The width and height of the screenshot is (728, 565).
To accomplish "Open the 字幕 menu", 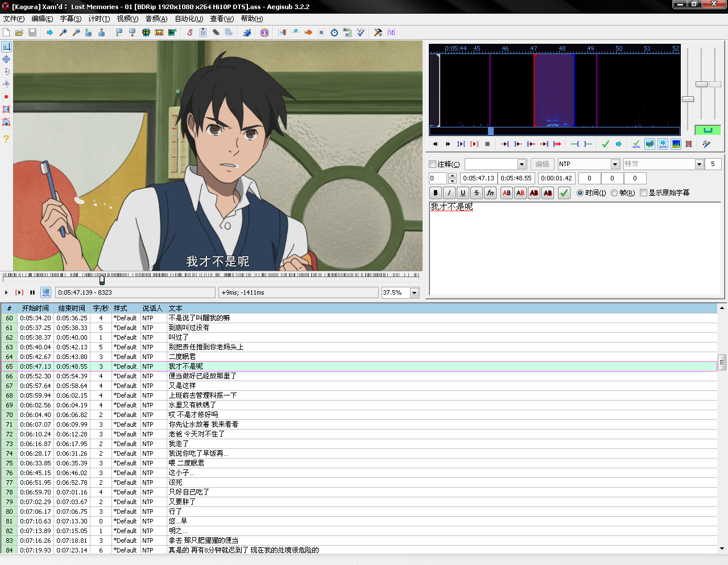I will point(71,19).
